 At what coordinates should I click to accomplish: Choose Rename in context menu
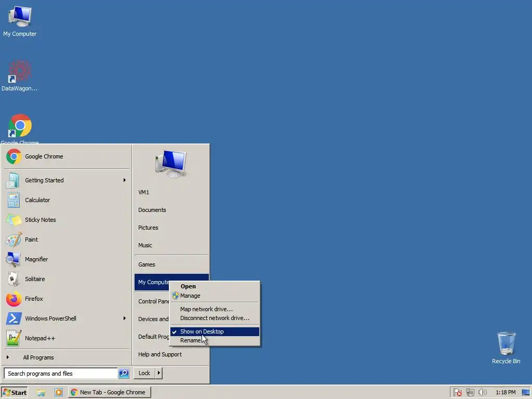(x=215, y=340)
